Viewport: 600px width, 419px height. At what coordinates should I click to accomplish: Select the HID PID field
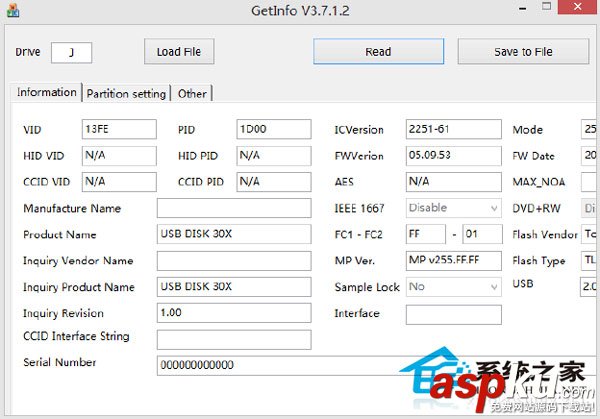point(274,155)
